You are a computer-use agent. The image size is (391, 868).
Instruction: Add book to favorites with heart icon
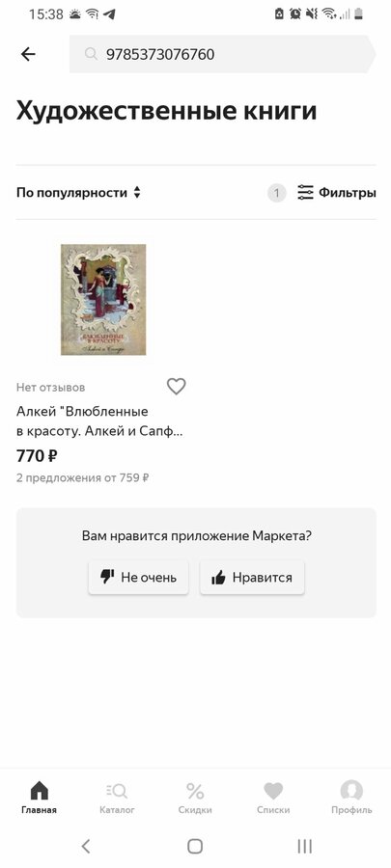(x=176, y=386)
